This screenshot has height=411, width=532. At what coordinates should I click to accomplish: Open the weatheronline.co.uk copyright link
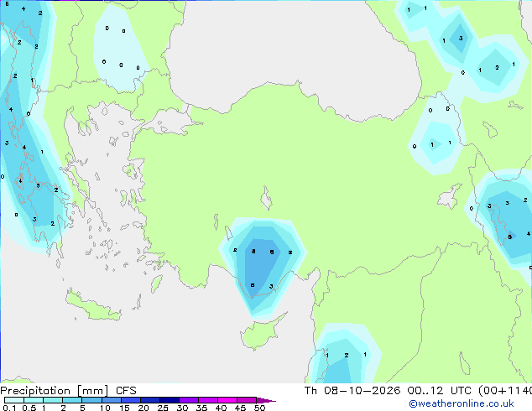pos(462,403)
